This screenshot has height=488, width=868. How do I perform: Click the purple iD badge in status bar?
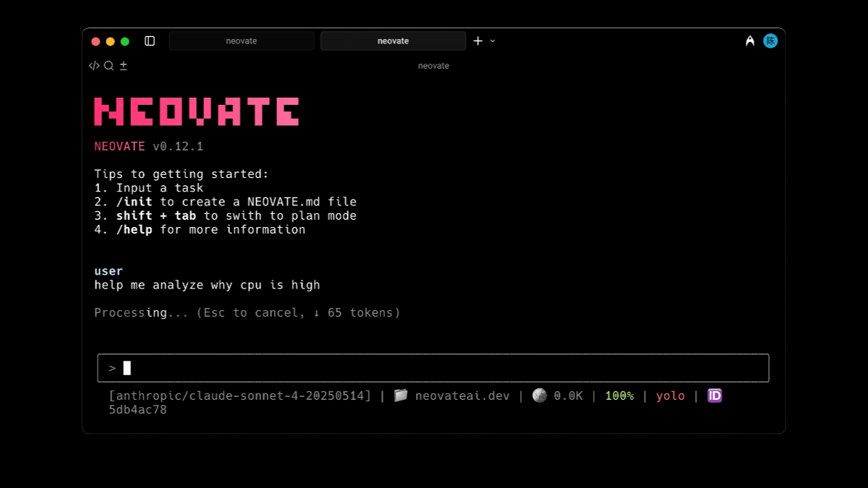click(x=714, y=395)
